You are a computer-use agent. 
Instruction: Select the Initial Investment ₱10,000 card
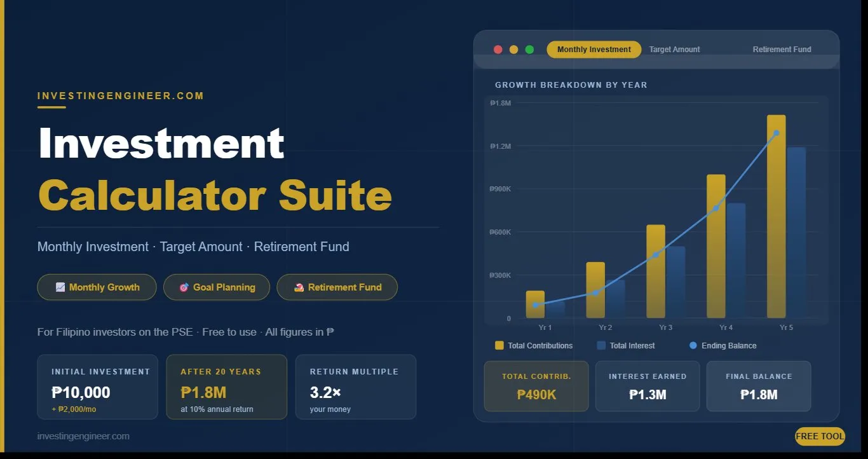click(98, 387)
